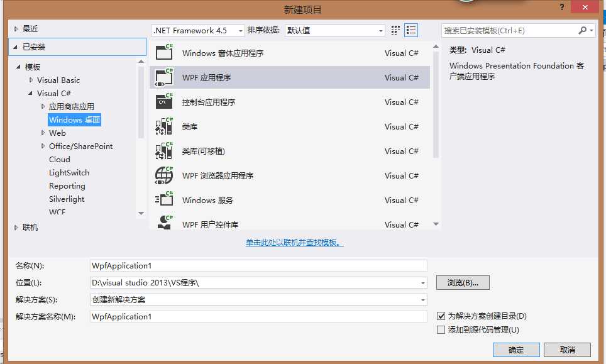Click the WPF 应用程序 template icon
Viewport: 606px width, 364px height.
(164, 77)
